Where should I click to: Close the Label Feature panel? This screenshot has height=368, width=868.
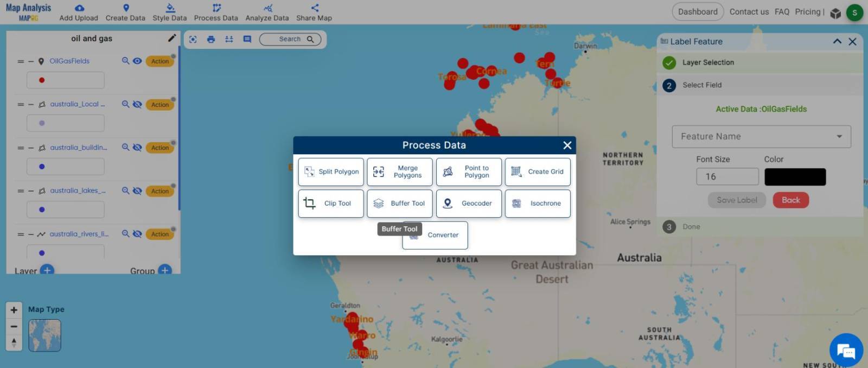coord(852,41)
